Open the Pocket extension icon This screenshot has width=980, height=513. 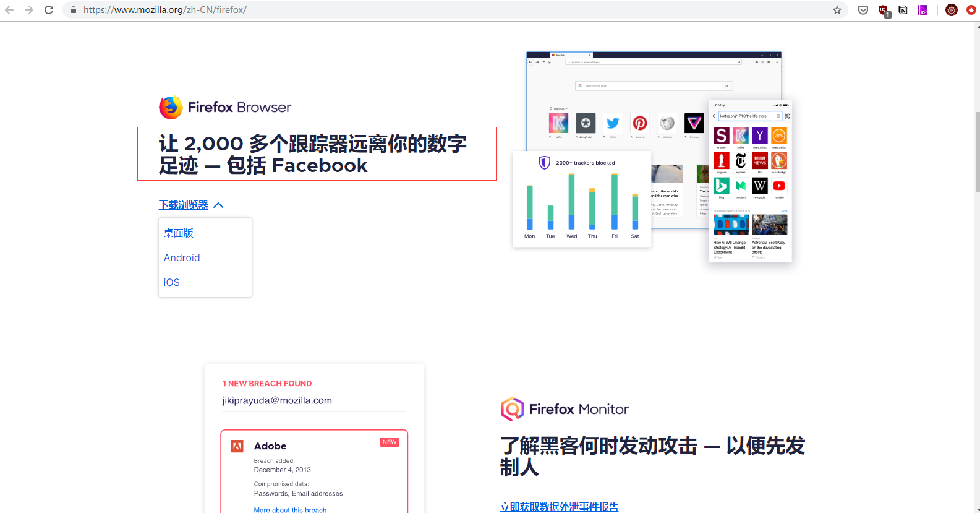[x=863, y=10]
